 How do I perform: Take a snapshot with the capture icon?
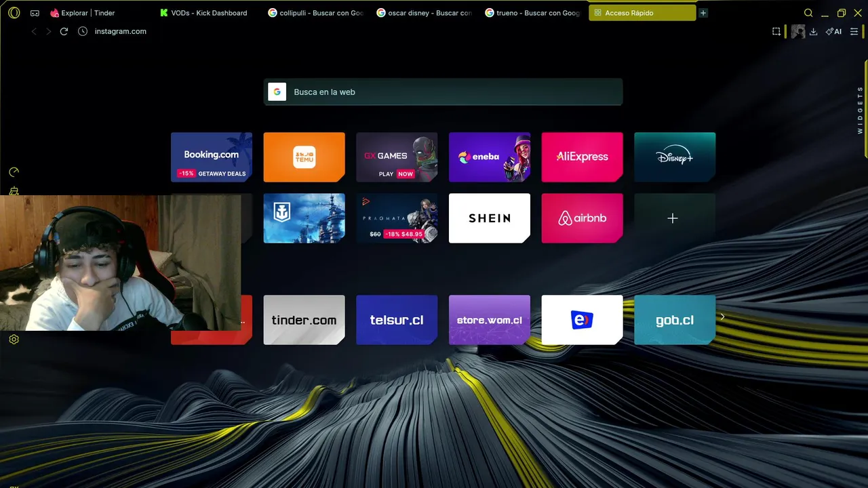[x=776, y=31]
